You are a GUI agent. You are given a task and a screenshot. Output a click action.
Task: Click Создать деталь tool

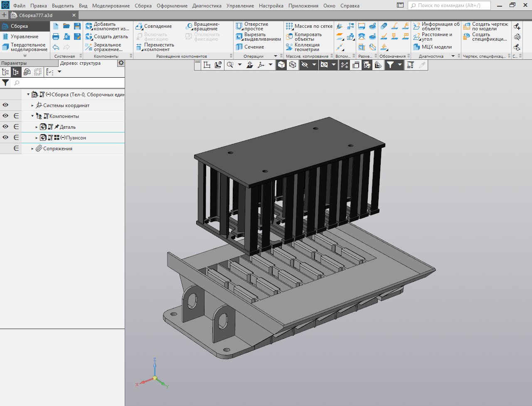(107, 37)
